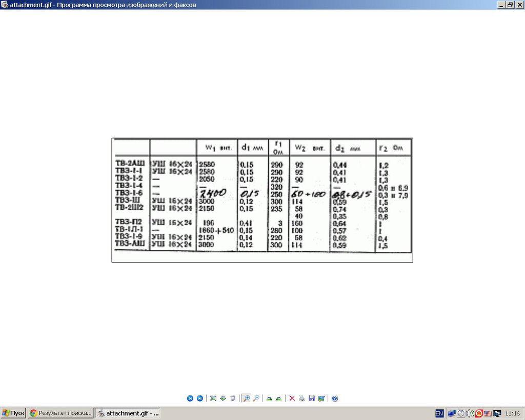Delete the image with the red X
525x420 pixels.
tap(292, 398)
